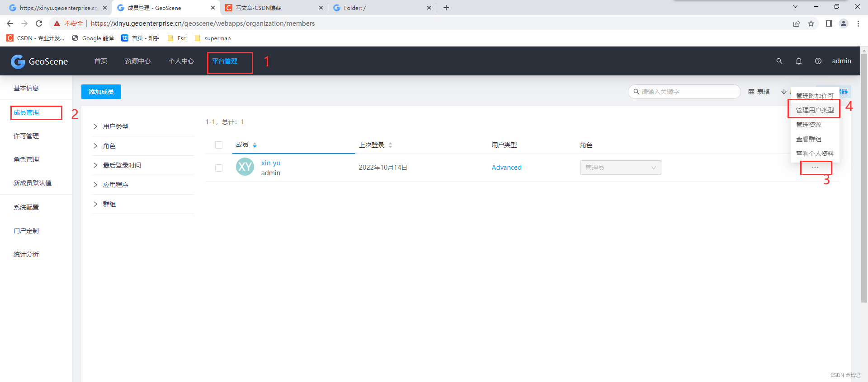Sort by the 成员 column arrows

coord(255,145)
